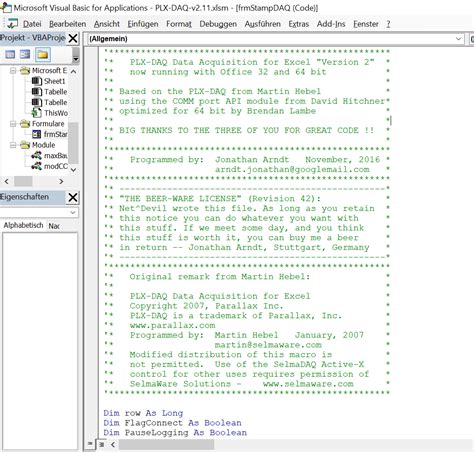Screen dimensions: 474x452
Task: Switch to the Alphabetisch properties tab
Action: pos(23,226)
